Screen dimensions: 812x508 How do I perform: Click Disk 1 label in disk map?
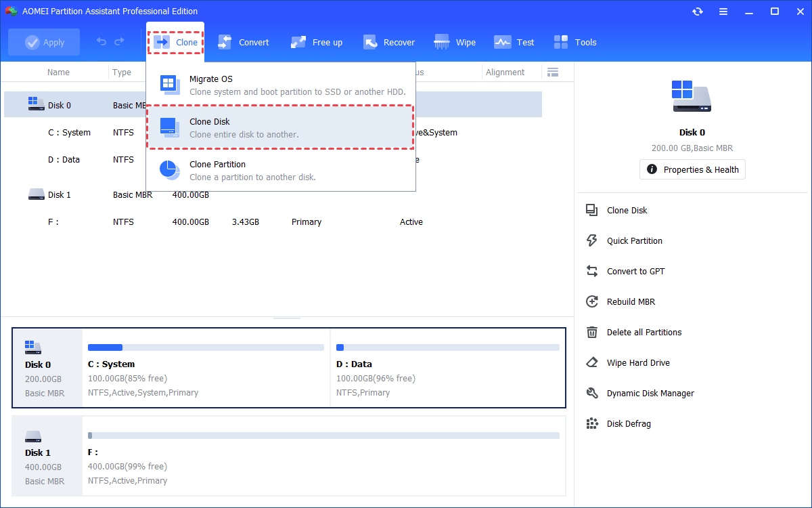click(x=38, y=452)
